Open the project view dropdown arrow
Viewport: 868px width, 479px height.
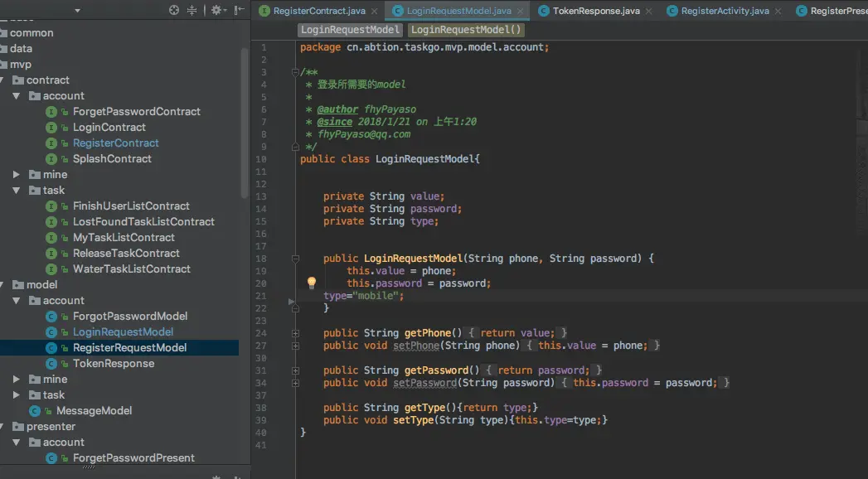77,10
